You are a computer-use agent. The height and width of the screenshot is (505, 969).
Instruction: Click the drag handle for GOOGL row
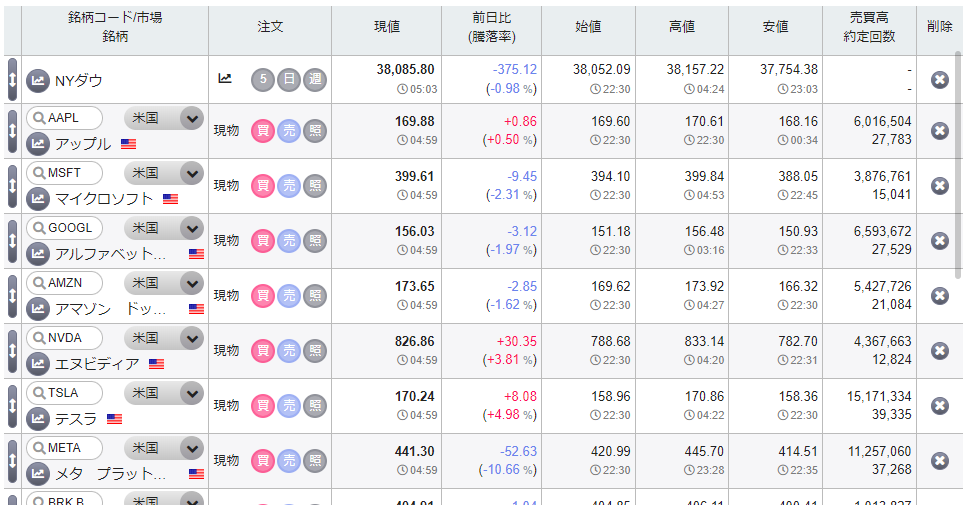(x=12, y=240)
